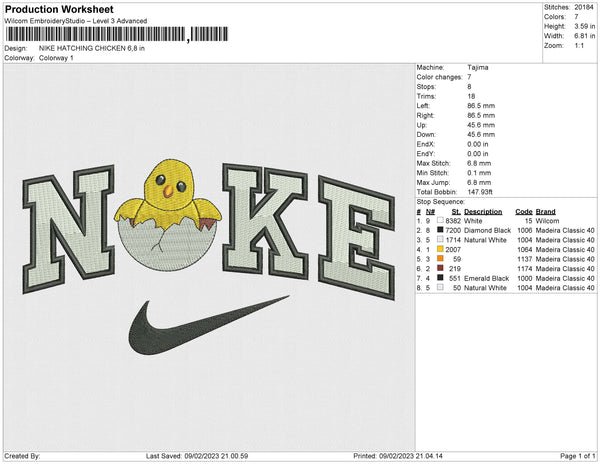The width and height of the screenshot is (600, 464).
Task: Click the swatch beside 50 Natural White
Action: (x=440, y=287)
